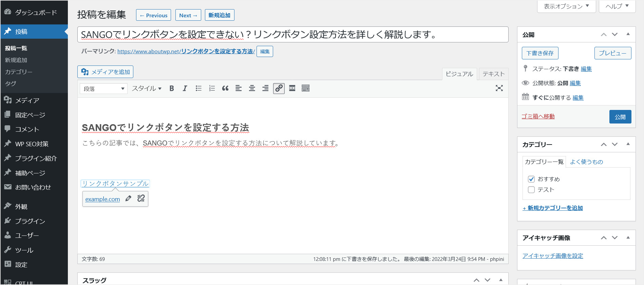Click the 公開 publish button

pos(620,117)
